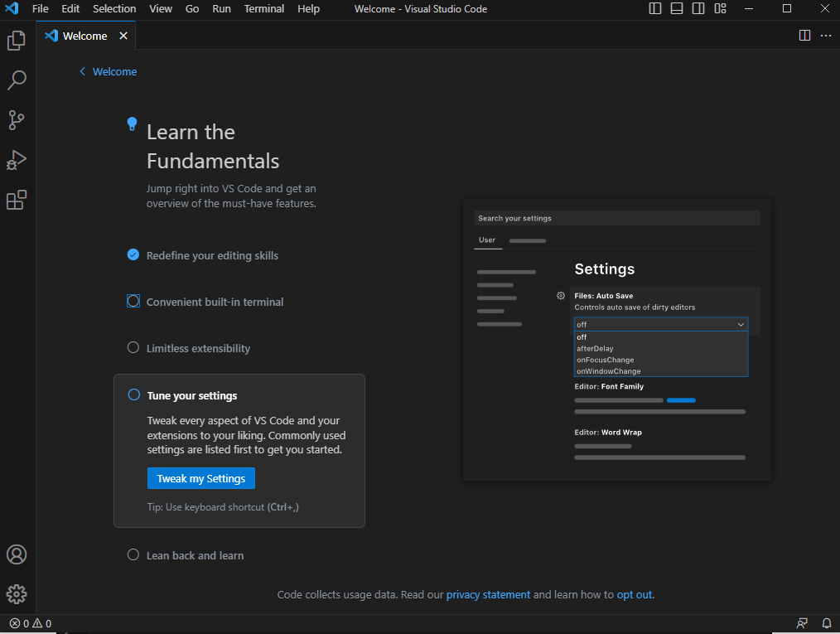
Task: Open Customize Layout icon
Action: click(x=720, y=8)
